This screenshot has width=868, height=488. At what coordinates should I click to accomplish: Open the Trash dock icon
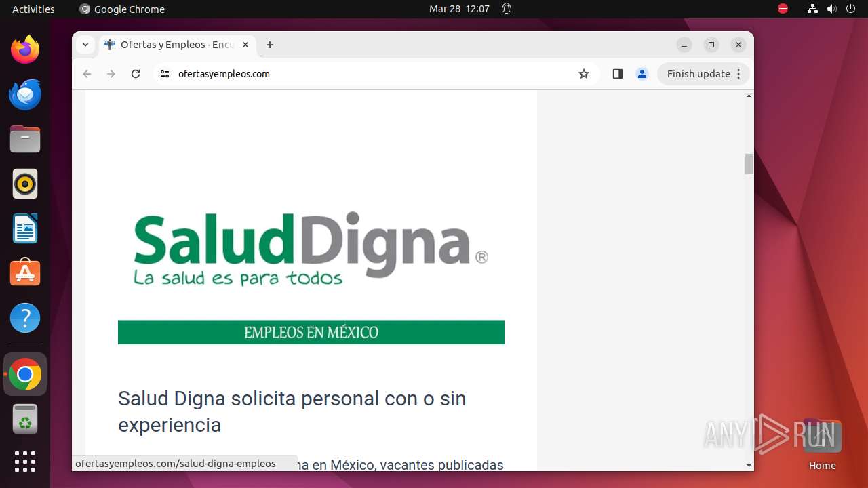[25, 419]
